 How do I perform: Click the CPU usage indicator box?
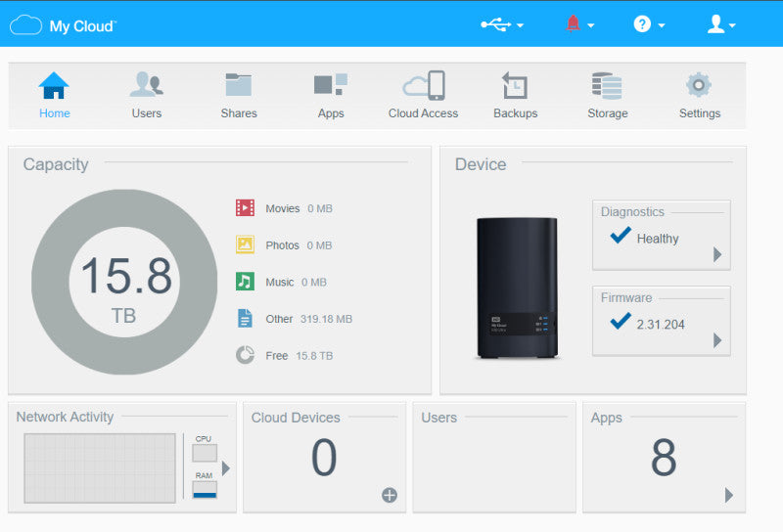[205, 453]
